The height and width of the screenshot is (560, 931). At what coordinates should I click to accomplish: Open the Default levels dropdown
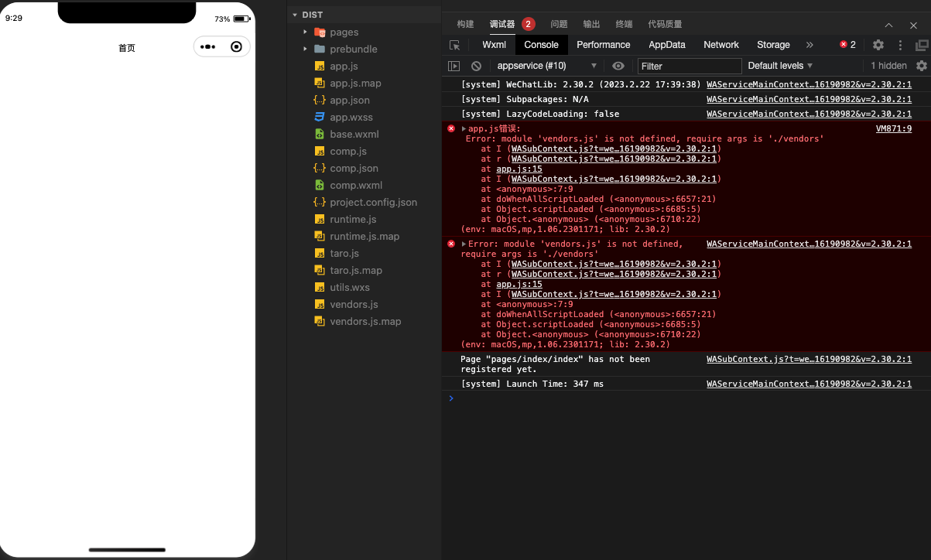click(777, 66)
